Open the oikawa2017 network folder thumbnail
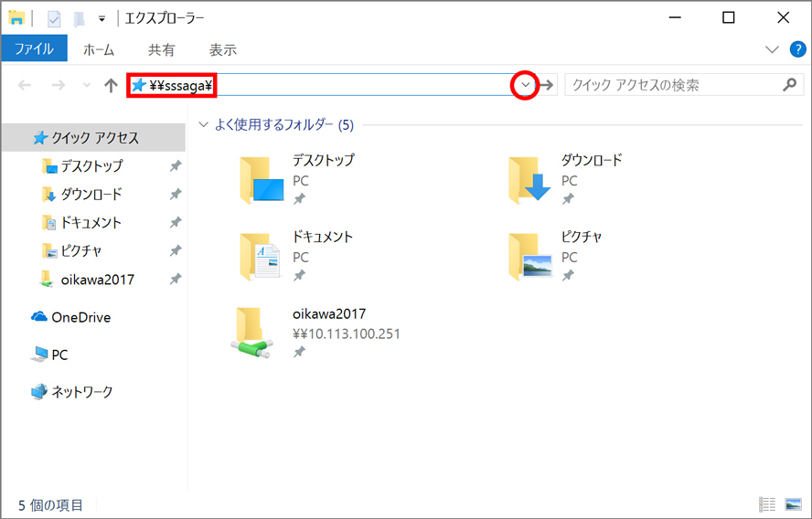The image size is (812, 519). 250,331
